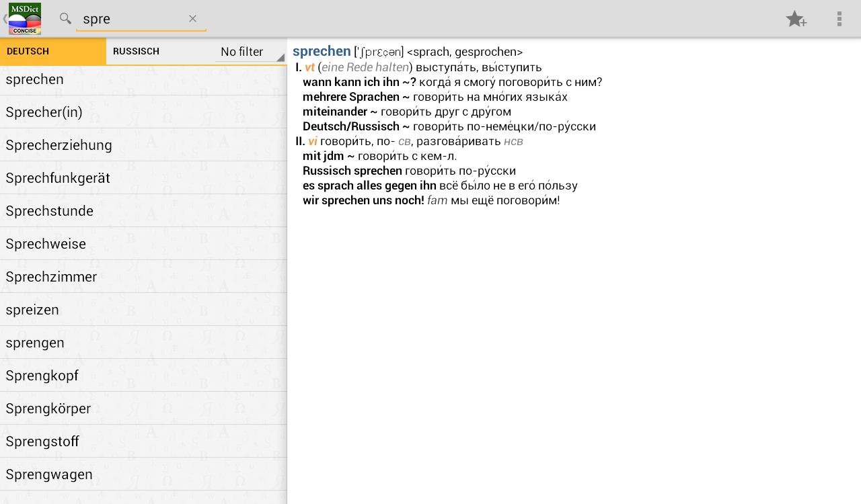Choose "Sprechstunde" from the list
The height and width of the screenshot is (504, 861).
143,211
